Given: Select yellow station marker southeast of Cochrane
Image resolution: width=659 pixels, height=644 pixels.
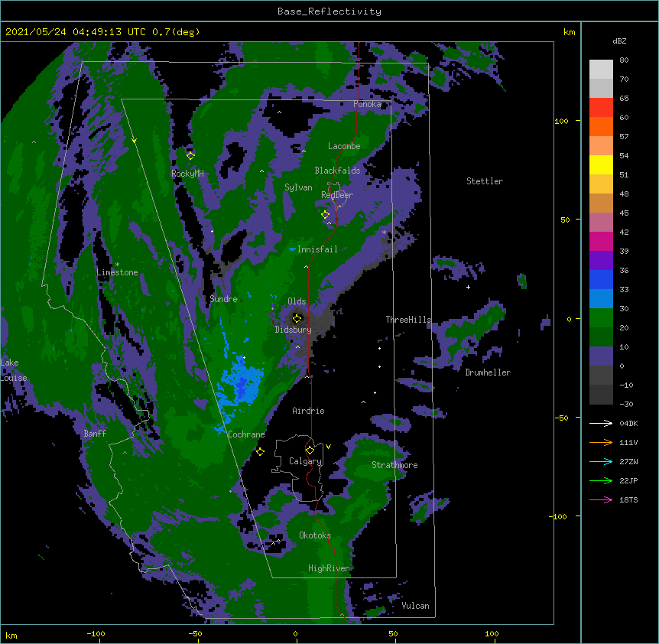Looking at the screenshot, I should [260, 451].
